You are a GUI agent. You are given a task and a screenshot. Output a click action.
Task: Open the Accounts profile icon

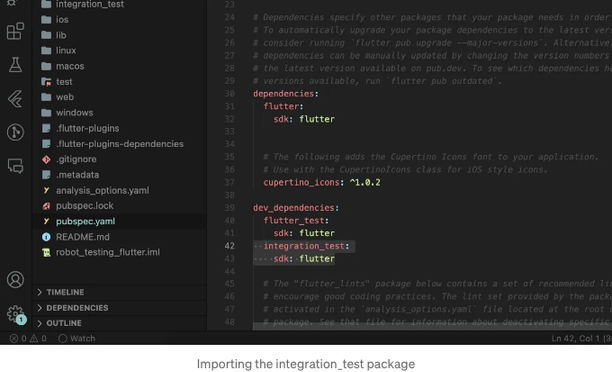[x=15, y=279]
